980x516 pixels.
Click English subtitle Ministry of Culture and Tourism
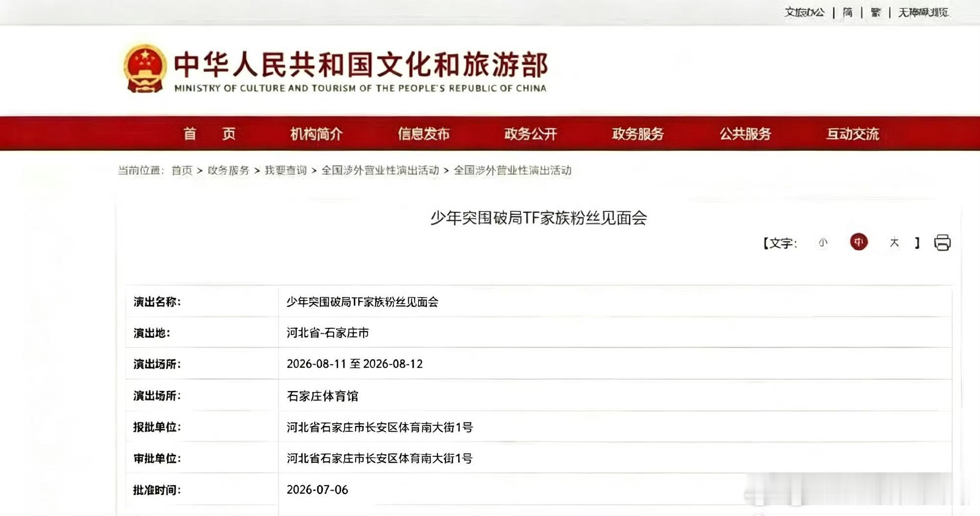[360, 88]
